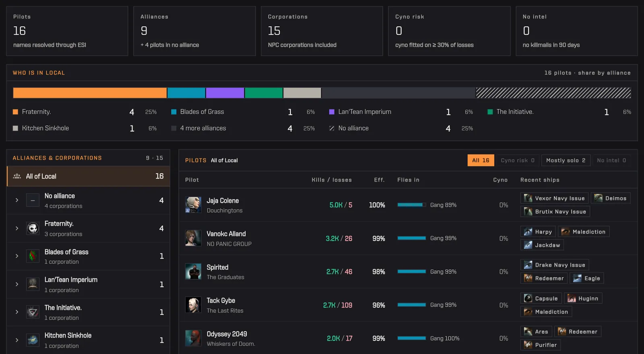Open Odyssey 2049 pilot name

(227, 334)
